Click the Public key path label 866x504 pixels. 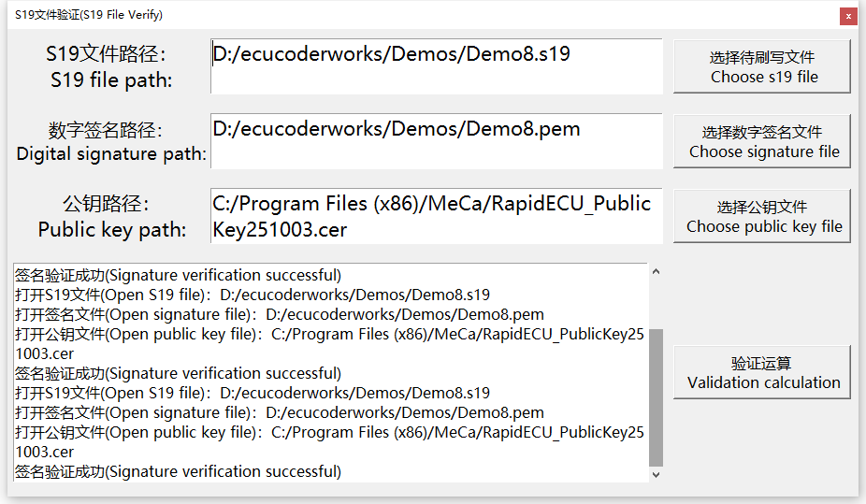(x=111, y=217)
